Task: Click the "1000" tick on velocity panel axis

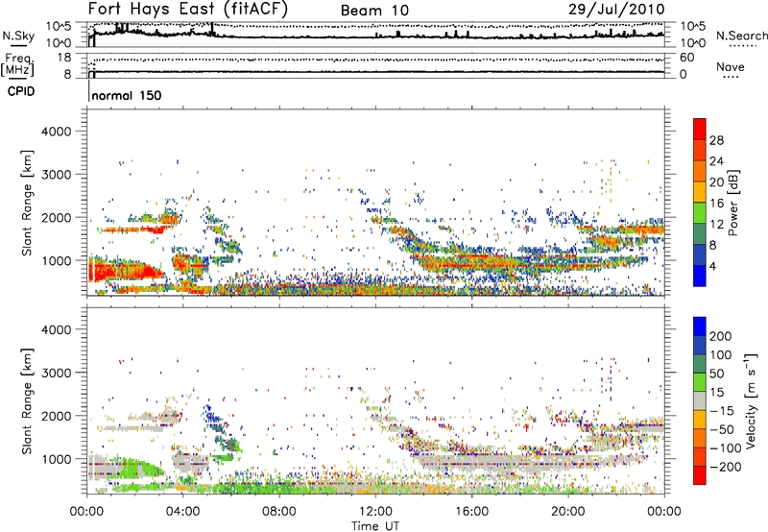Action: pyautogui.click(x=57, y=459)
